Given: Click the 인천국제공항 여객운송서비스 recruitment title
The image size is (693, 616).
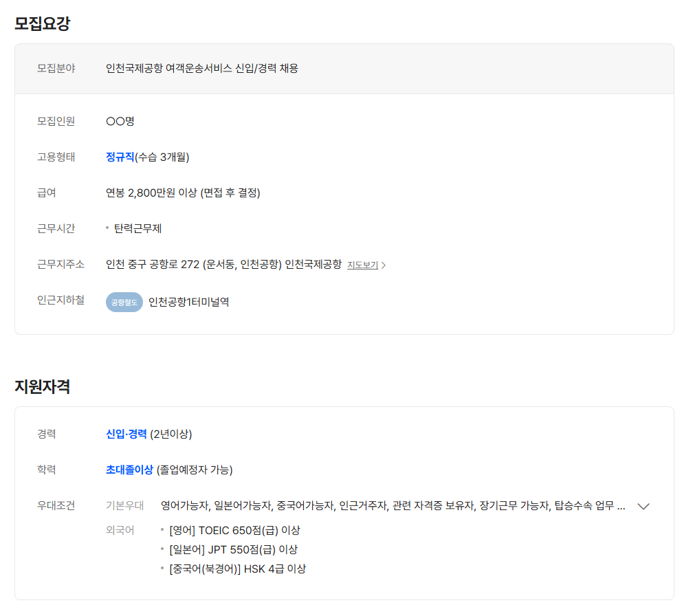Looking at the screenshot, I should (x=202, y=68).
